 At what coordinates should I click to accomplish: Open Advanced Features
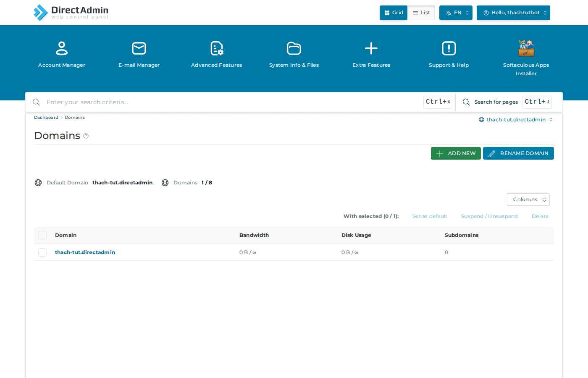click(x=216, y=55)
